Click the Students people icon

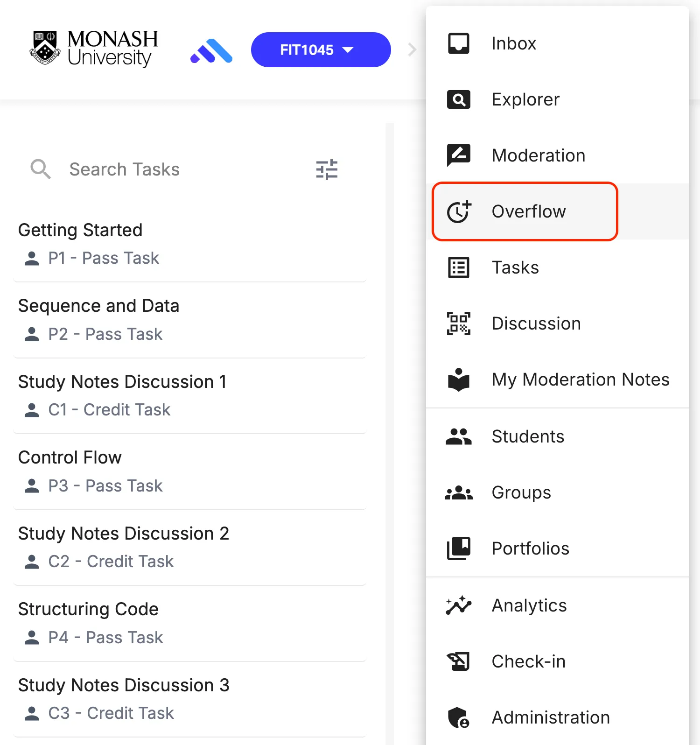[458, 436]
